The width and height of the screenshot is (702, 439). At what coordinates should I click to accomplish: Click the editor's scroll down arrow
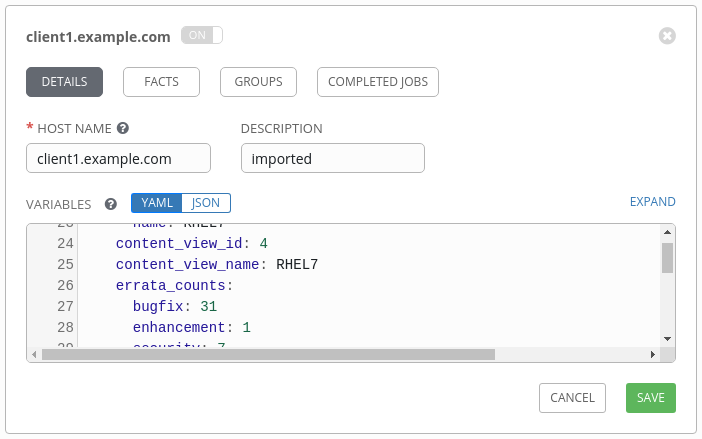667,339
